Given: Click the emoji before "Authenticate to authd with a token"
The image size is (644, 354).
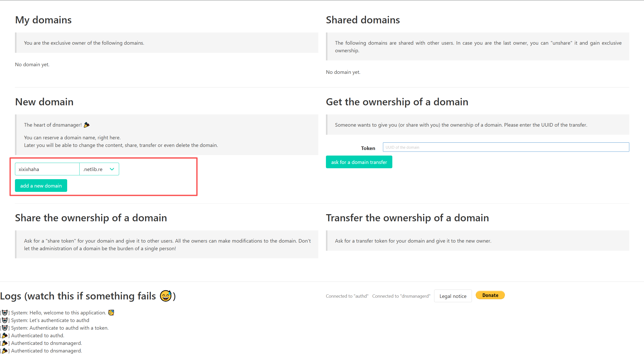Looking at the screenshot, I should [x=5, y=328].
